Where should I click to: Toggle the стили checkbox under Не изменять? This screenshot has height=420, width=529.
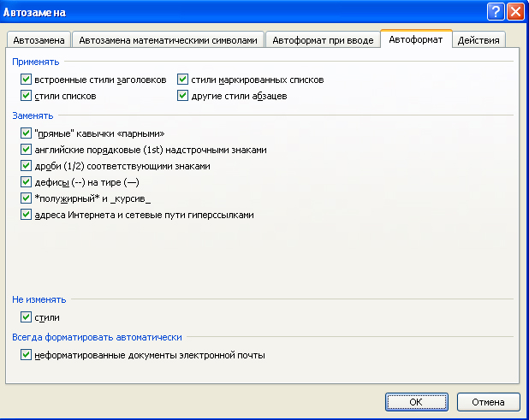[25, 317]
